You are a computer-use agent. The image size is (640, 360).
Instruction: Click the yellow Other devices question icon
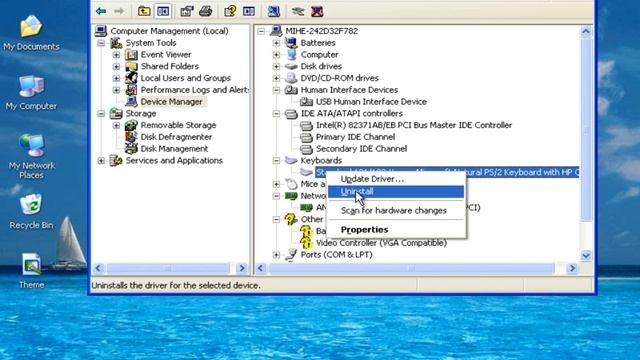point(291,219)
